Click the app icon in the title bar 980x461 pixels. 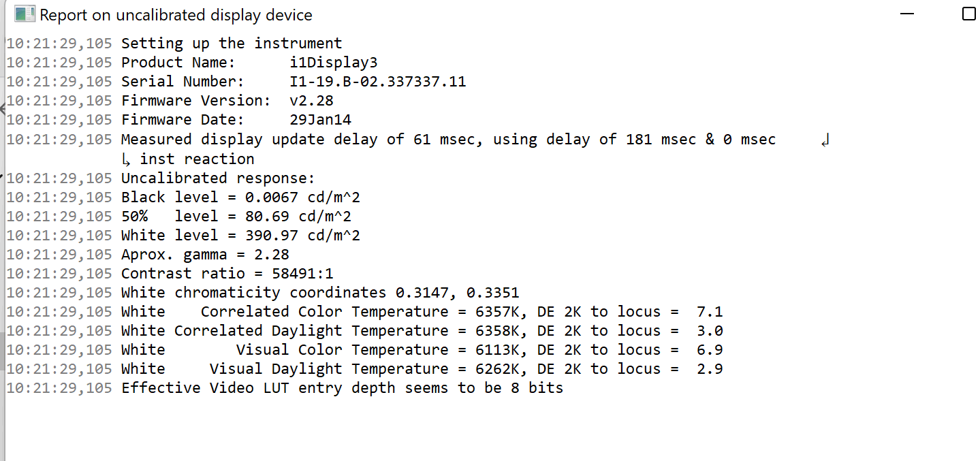point(25,14)
